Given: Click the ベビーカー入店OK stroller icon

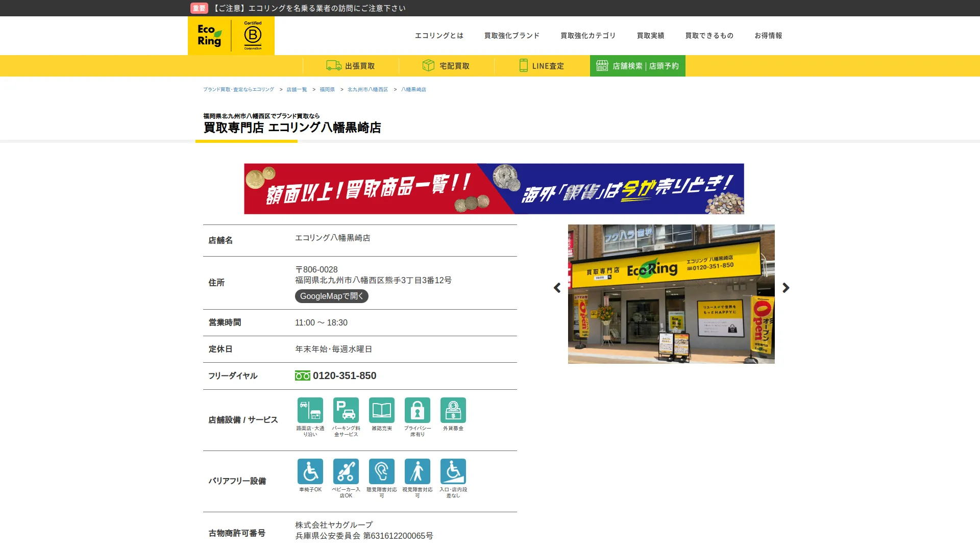Looking at the screenshot, I should [346, 471].
